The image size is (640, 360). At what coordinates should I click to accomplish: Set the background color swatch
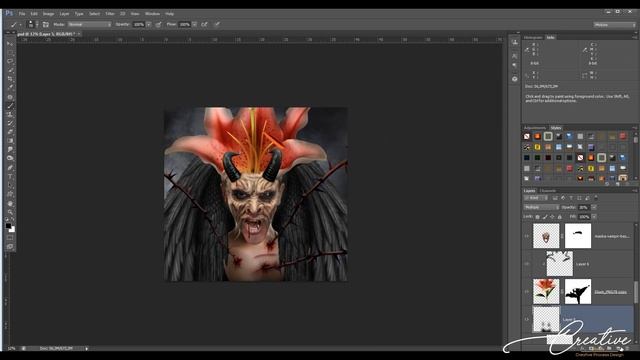coord(12,229)
